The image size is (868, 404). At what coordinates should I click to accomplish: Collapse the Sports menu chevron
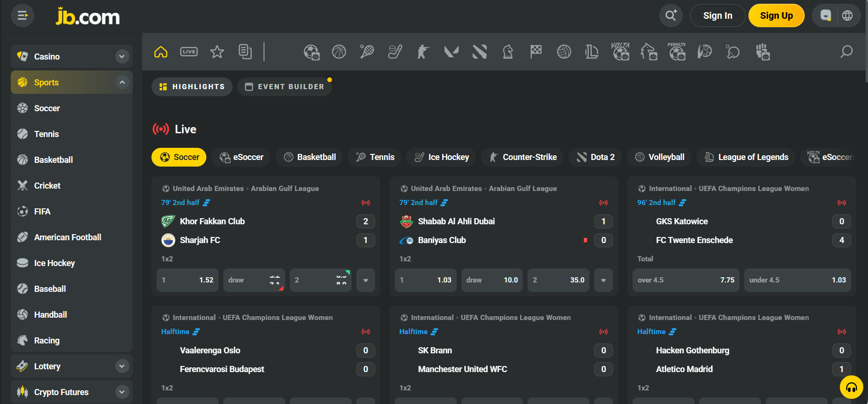tap(122, 82)
